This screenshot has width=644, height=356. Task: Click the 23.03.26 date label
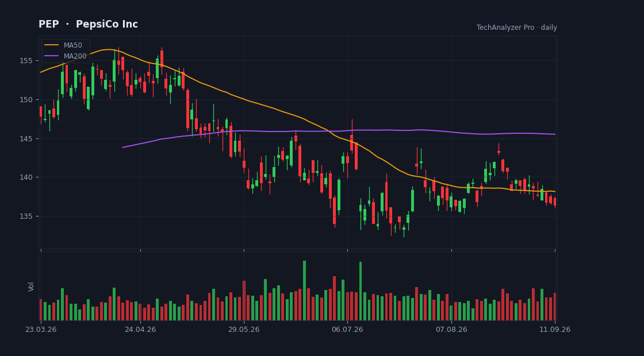[41, 330]
